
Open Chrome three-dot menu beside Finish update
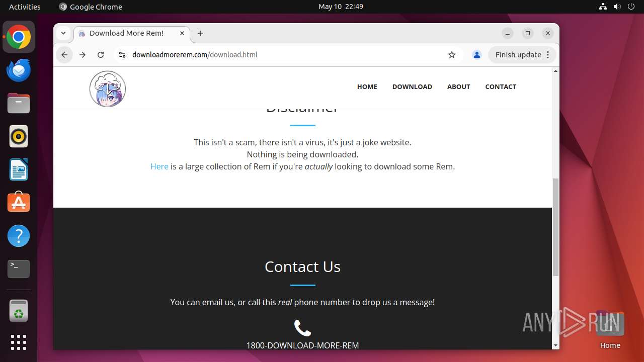pos(549,55)
